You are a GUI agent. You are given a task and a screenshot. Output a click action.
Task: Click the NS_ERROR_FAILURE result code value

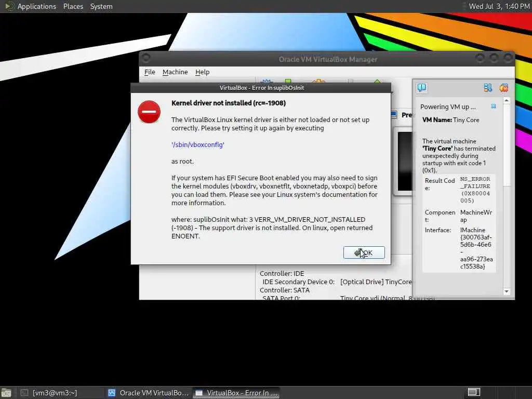[x=475, y=190]
